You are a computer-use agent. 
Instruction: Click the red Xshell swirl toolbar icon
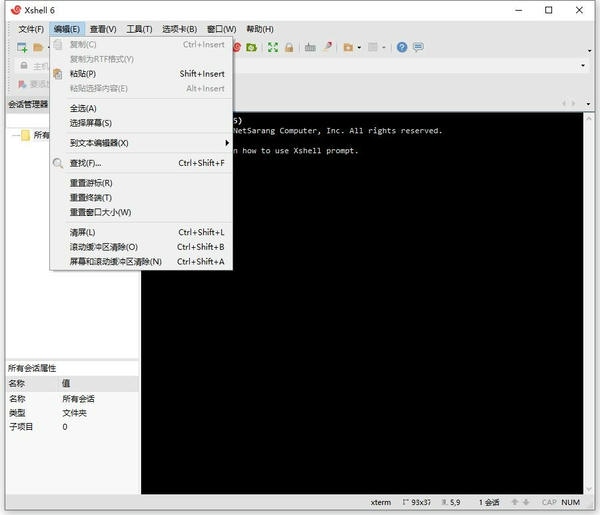click(237, 47)
